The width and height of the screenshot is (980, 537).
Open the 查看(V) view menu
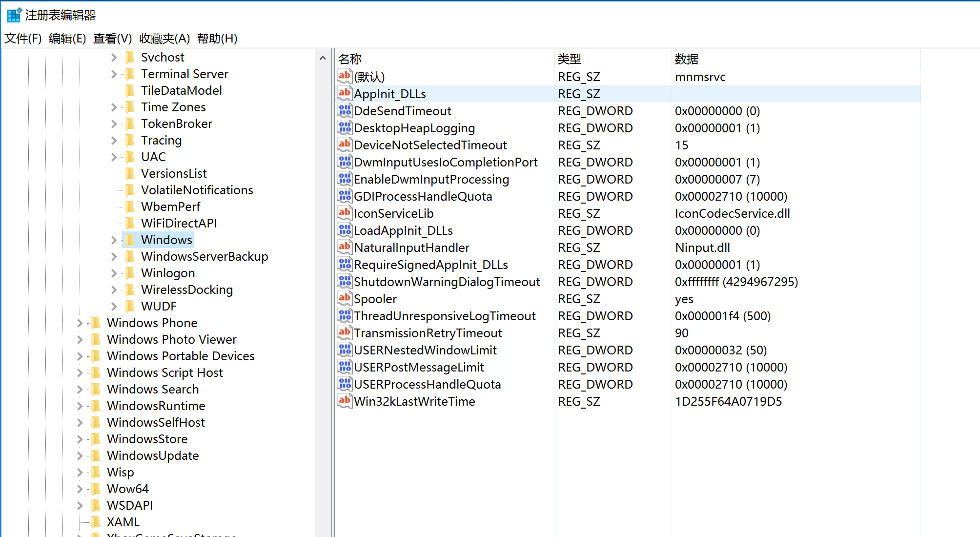pyautogui.click(x=112, y=38)
